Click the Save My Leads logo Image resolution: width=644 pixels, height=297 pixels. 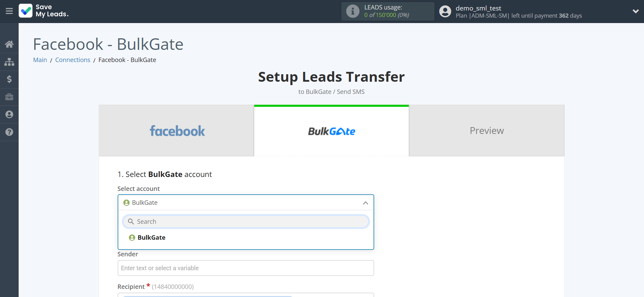44,11
